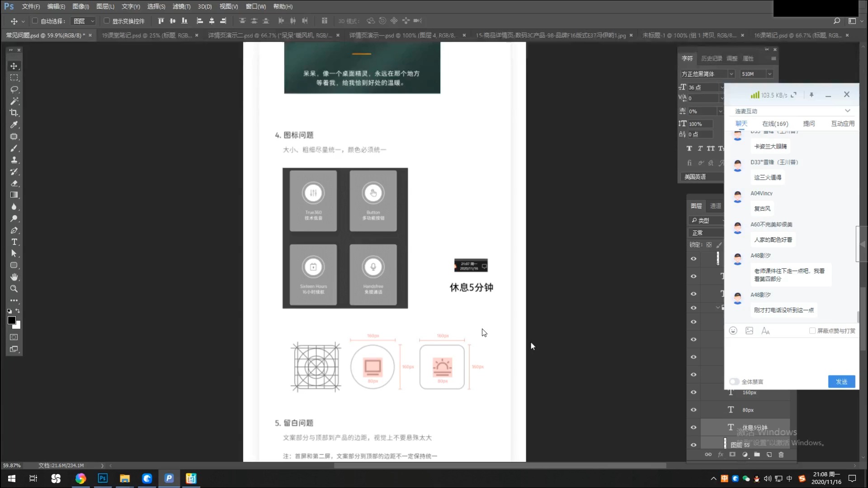Open the 滤镜(T) menu
The width and height of the screenshot is (868, 488).
pos(181,6)
